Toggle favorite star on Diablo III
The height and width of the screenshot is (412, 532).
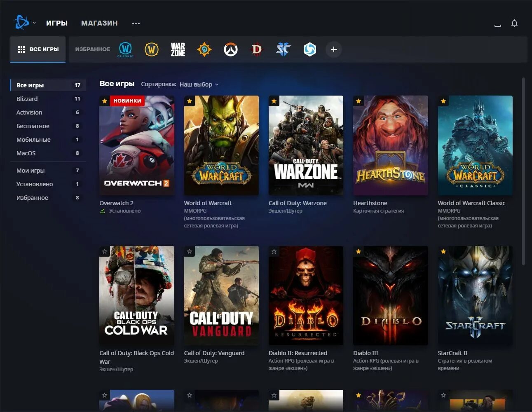pos(359,251)
